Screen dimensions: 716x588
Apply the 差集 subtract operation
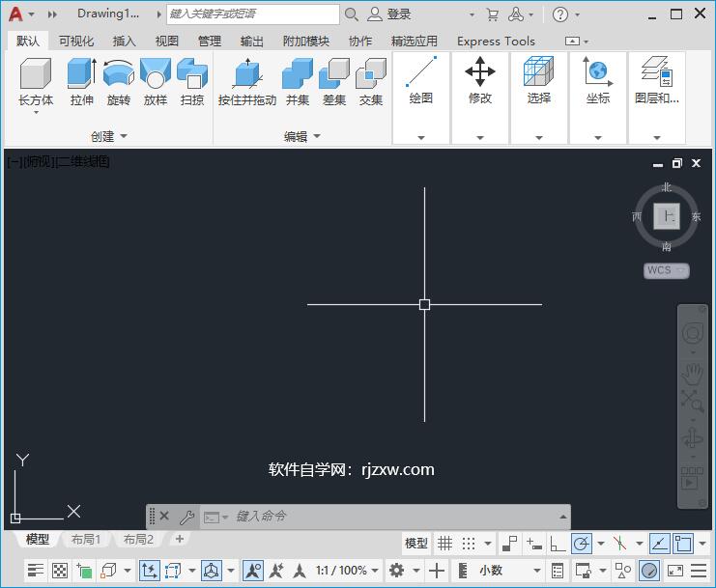pos(334,82)
